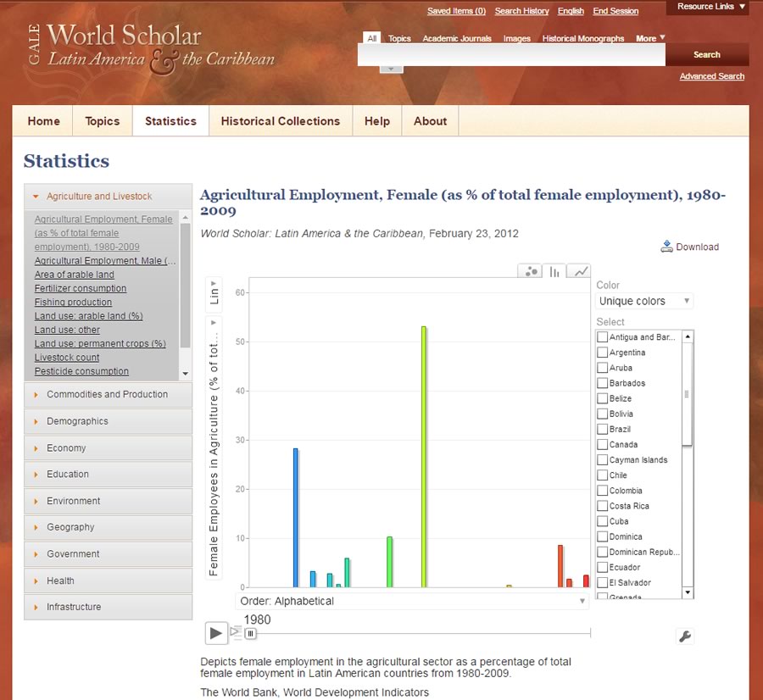
Task: Adjust the playback speed control
Action: click(x=235, y=632)
